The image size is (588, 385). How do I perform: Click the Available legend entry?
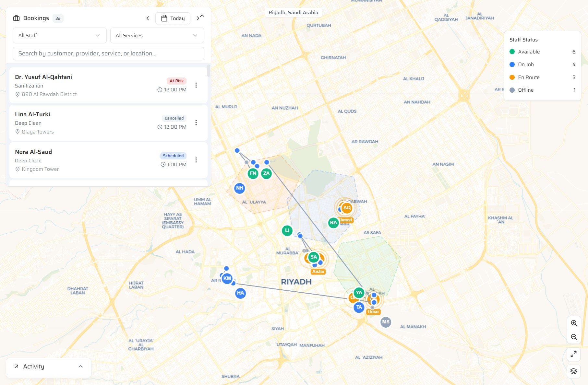point(542,52)
